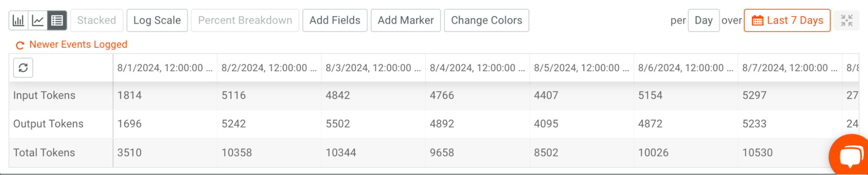Click the Input Tokens row label
Viewport: 868px width, 175px height.
point(44,95)
